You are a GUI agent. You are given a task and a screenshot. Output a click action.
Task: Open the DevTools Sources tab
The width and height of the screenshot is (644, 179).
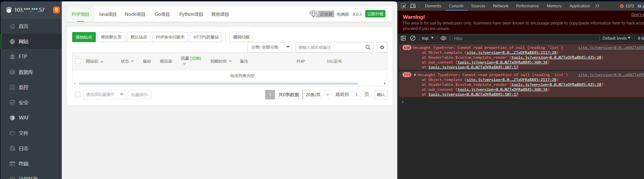pos(478,6)
